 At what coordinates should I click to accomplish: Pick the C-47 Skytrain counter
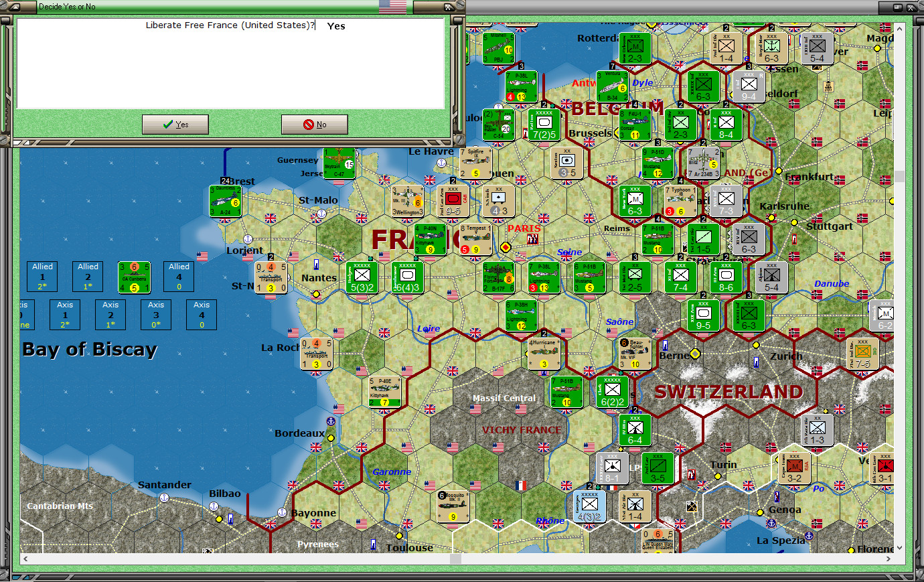[x=339, y=163]
